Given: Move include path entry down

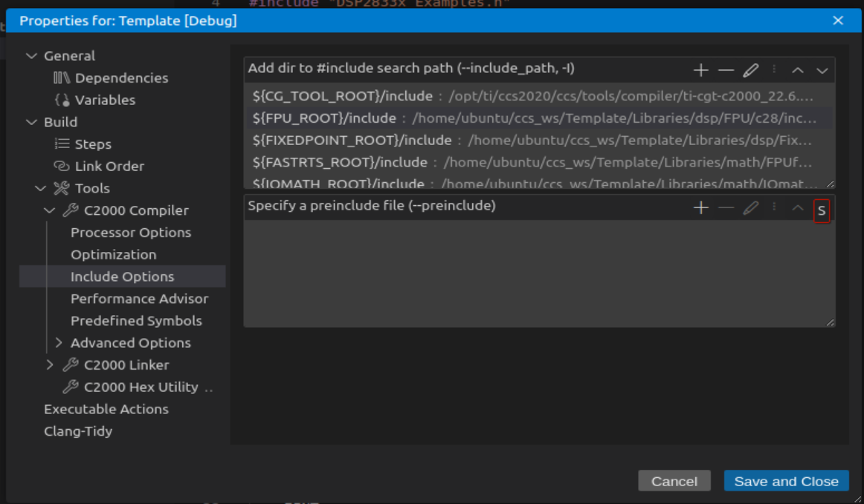Looking at the screenshot, I should [x=822, y=70].
